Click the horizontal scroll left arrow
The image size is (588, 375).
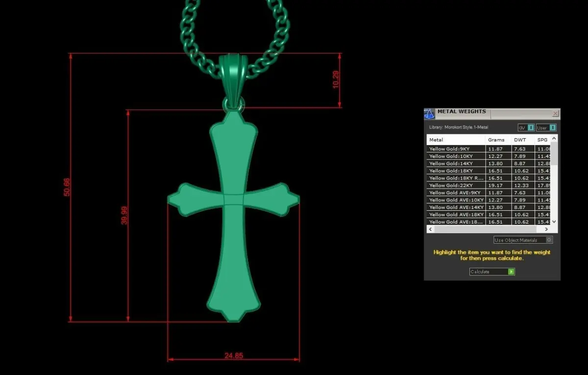coord(431,229)
